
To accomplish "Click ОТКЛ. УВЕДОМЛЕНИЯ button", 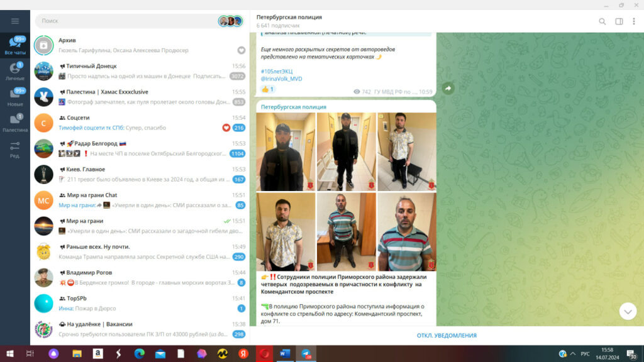I will coord(447,336).
